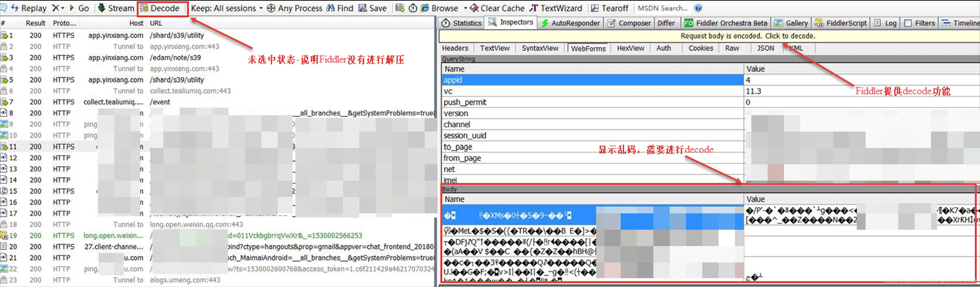Select the push_permit QueryString row

coord(710,102)
